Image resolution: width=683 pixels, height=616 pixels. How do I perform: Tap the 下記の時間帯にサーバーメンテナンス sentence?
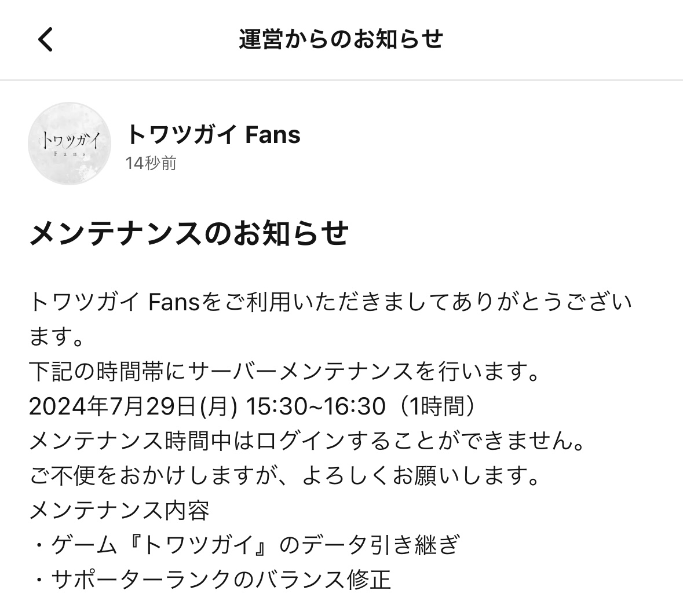point(284,371)
